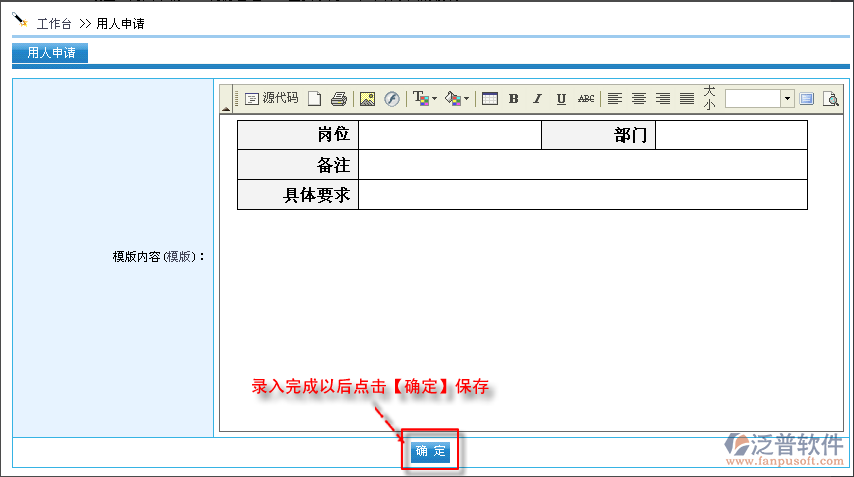
Task: Click the 用人申请 breadcrumb text
Action: pyautogui.click(x=120, y=24)
